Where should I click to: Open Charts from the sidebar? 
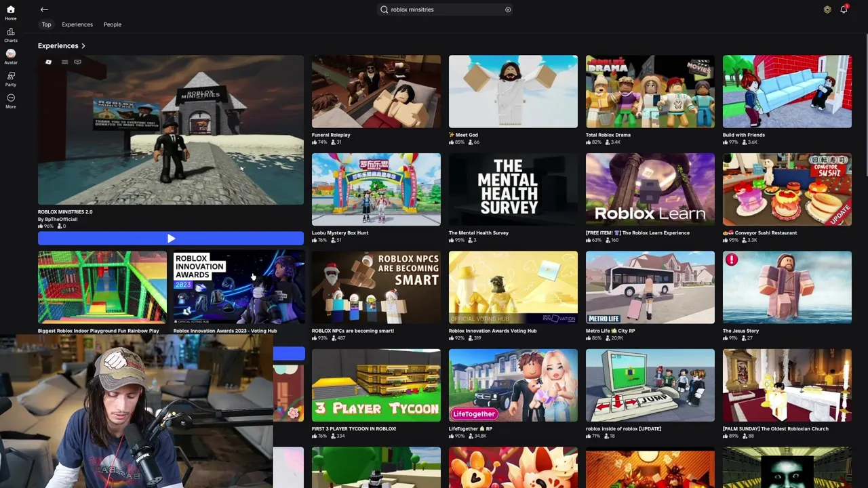tap(11, 35)
